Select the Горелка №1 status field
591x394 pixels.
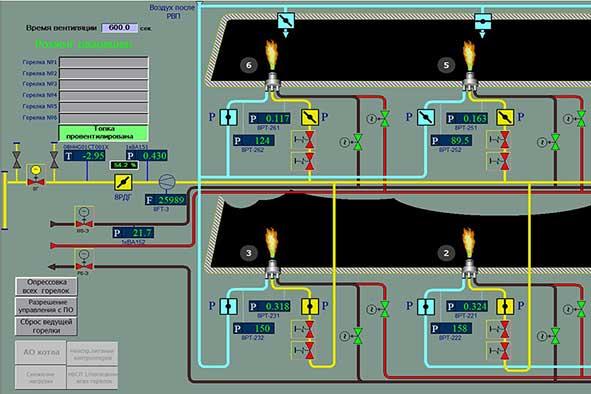tap(104, 62)
